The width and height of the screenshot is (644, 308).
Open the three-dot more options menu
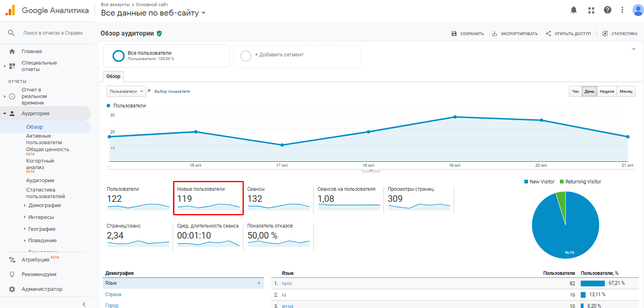622,10
